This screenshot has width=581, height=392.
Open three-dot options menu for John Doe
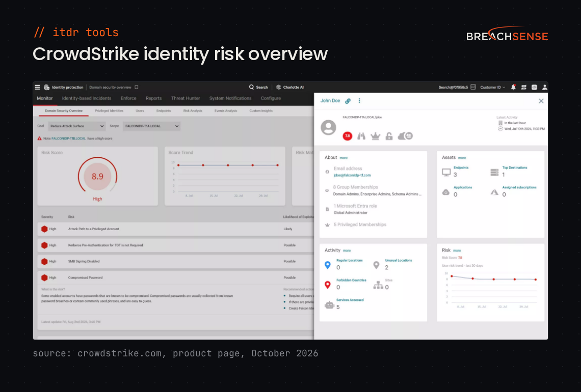[x=359, y=101]
